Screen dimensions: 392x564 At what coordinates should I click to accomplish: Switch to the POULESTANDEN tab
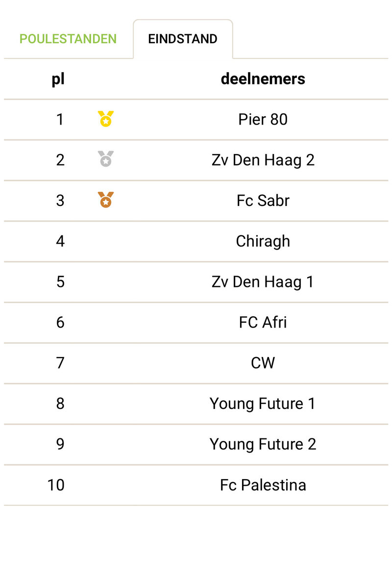(x=68, y=39)
